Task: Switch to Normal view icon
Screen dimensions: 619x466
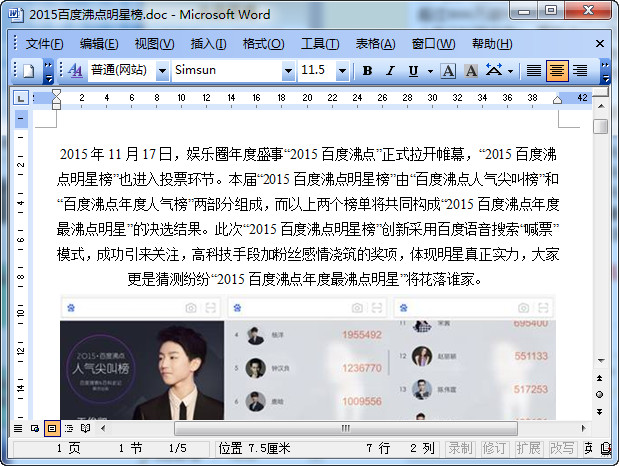Action: 18,428
